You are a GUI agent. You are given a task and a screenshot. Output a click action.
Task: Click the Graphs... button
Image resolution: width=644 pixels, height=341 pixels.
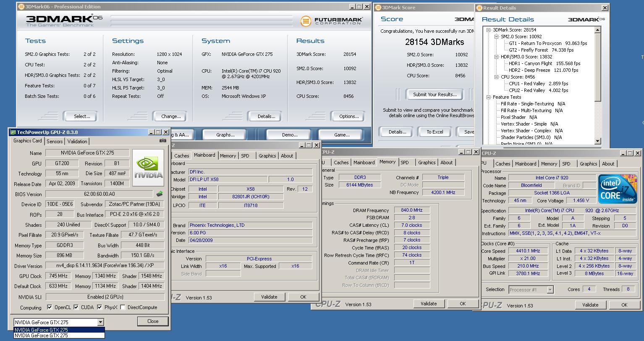225,135
